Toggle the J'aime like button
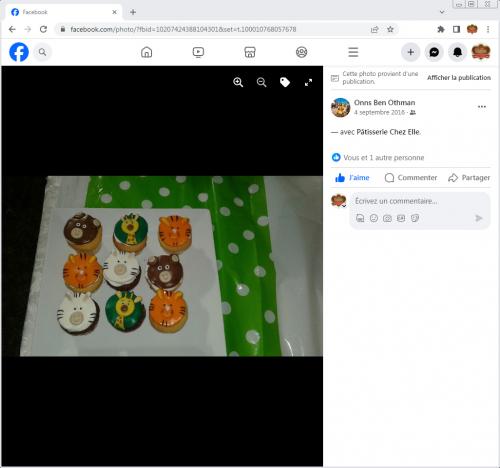This screenshot has height=468, width=500. coord(352,178)
